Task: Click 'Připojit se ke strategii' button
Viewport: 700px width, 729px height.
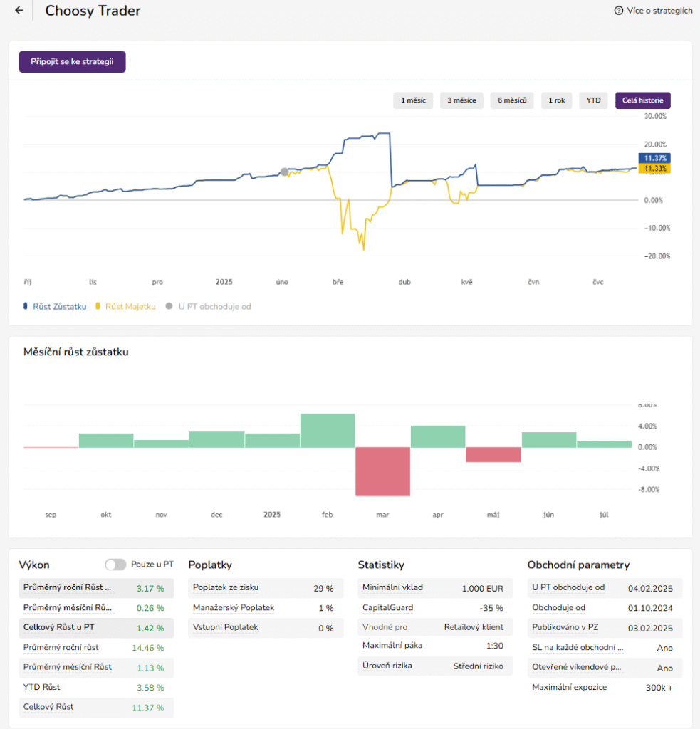Action: (x=72, y=62)
